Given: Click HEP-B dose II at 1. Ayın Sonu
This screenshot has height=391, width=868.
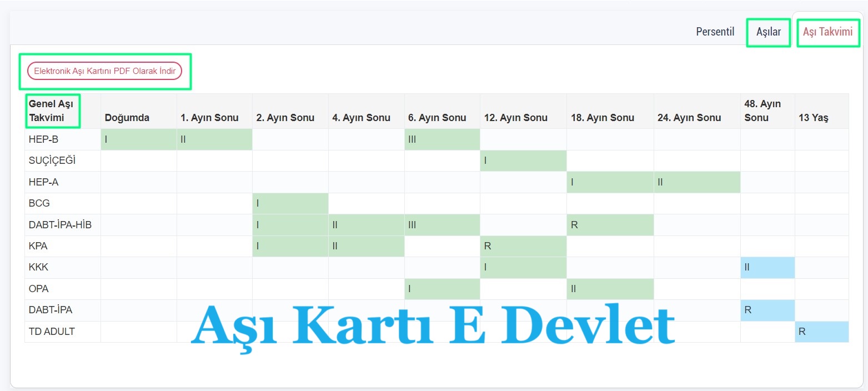Looking at the screenshot, I should point(214,139).
